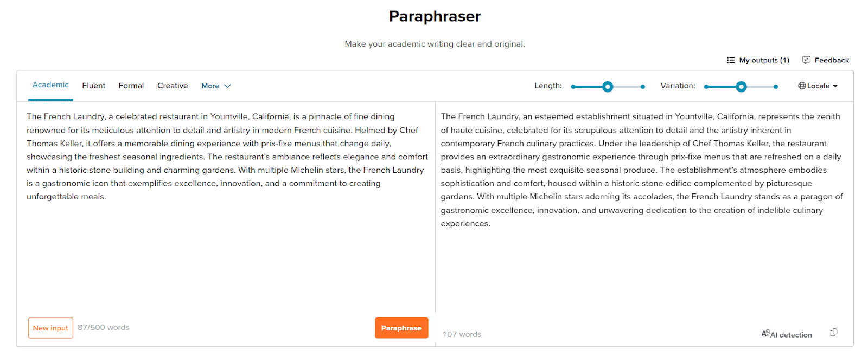Click the AI detection icon
Screen dimensions: 868x363
click(x=765, y=334)
